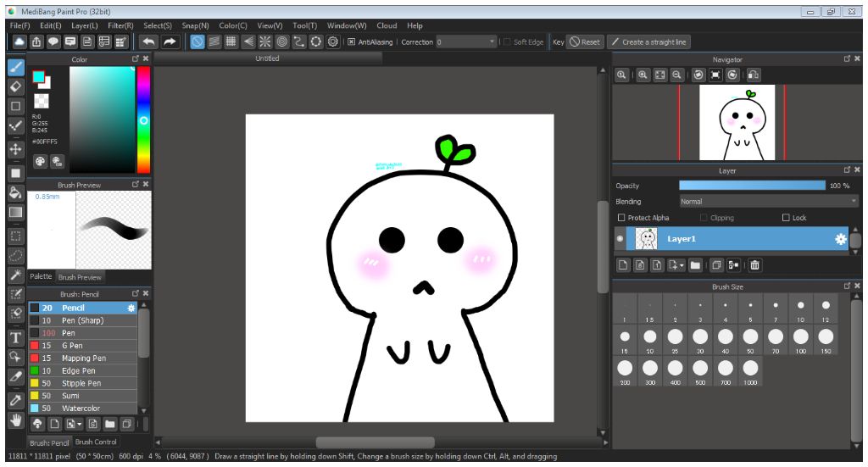This screenshot has height=467, width=868.
Task: Switch to the Palette tab
Action: coord(41,276)
